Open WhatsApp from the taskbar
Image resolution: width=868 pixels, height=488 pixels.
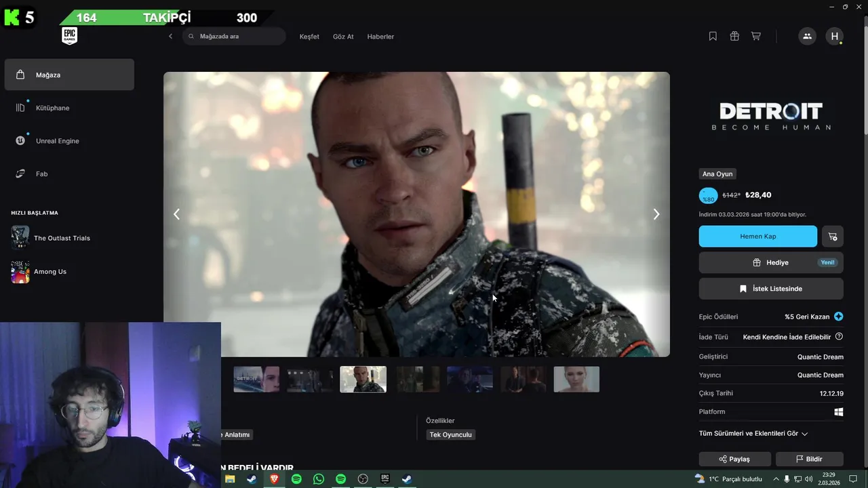(319, 479)
